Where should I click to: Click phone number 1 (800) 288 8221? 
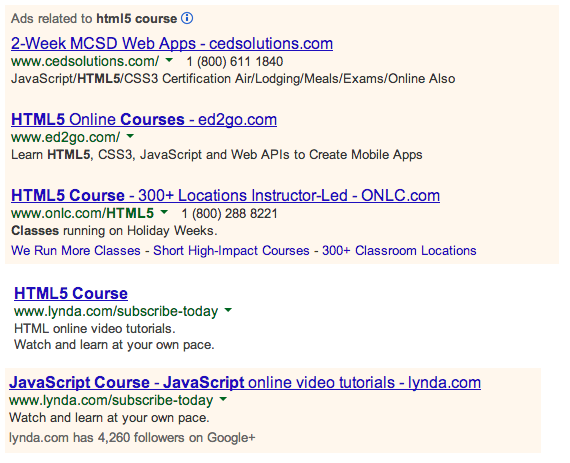pos(229,213)
